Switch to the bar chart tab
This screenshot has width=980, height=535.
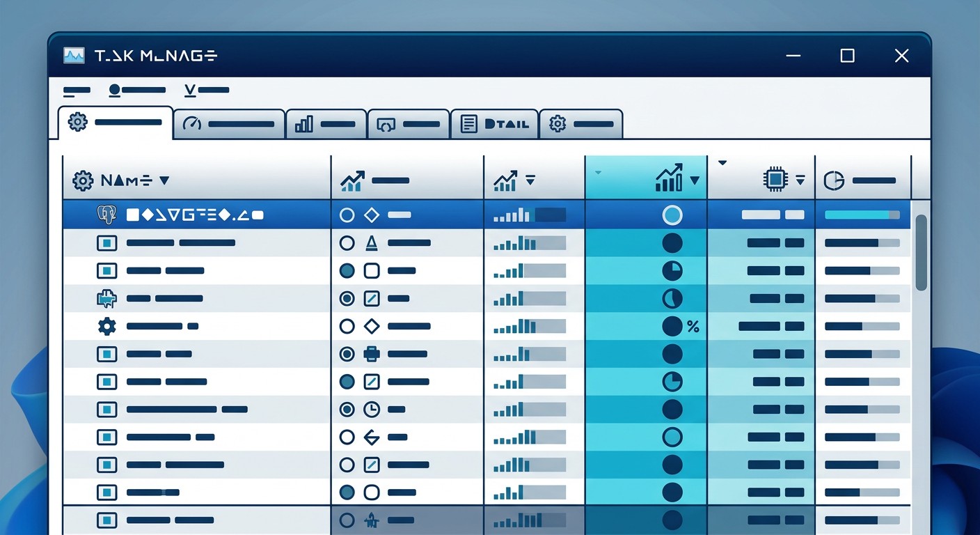pos(326,124)
